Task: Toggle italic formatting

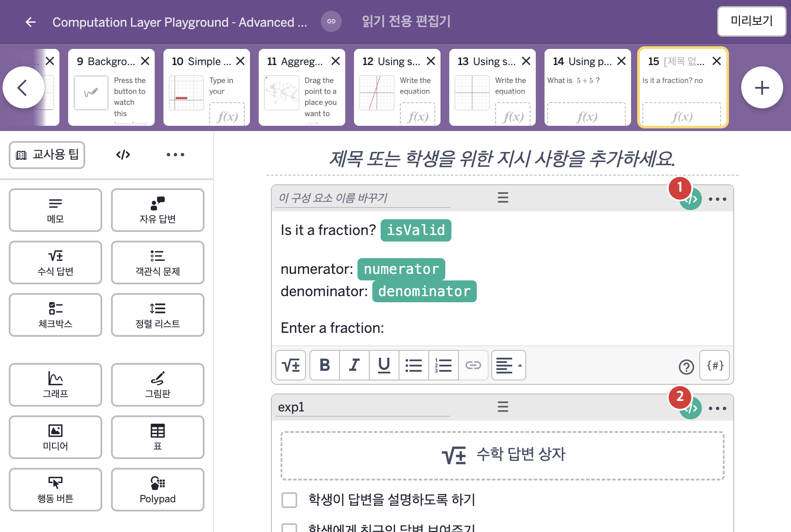Action: pyautogui.click(x=354, y=365)
